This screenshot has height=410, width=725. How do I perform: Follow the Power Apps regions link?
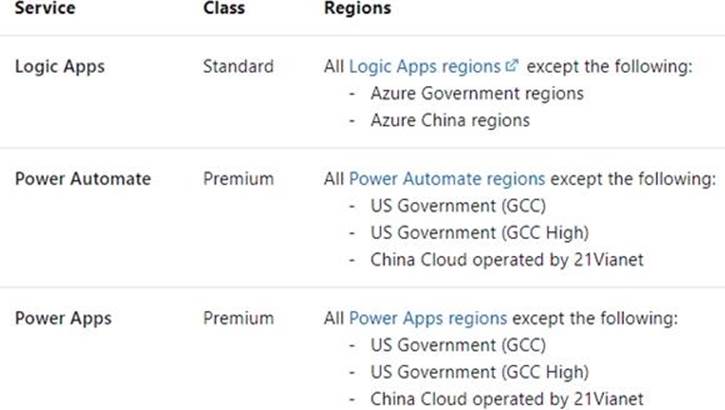point(427,319)
